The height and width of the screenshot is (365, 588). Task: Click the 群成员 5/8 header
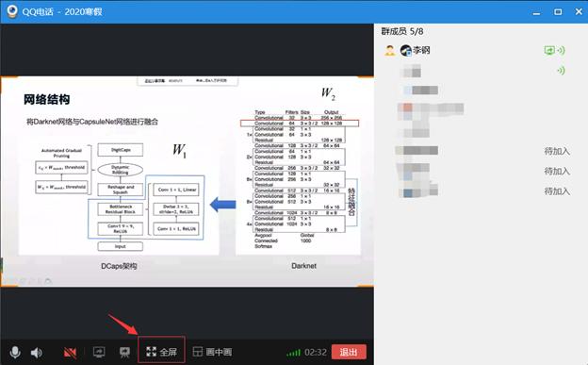[402, 31]
